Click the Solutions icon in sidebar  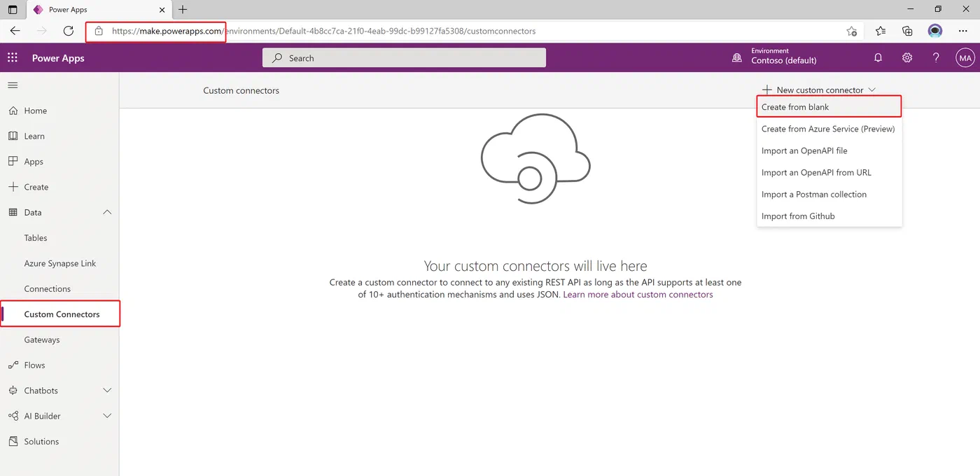[13, 442]
